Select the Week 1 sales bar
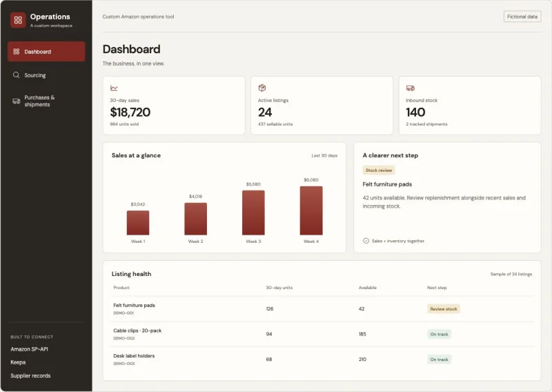 click(138, 223)
